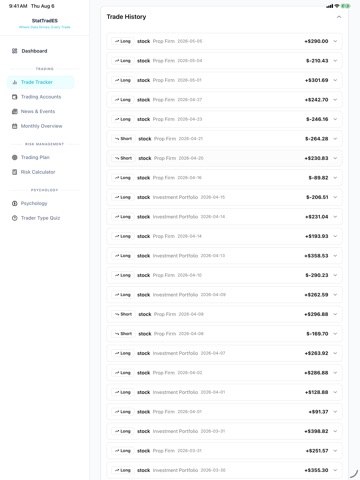The image size is (360, 480).
Task: Click the Dashboard grid icon in sidebar
Action: (14, 51)
